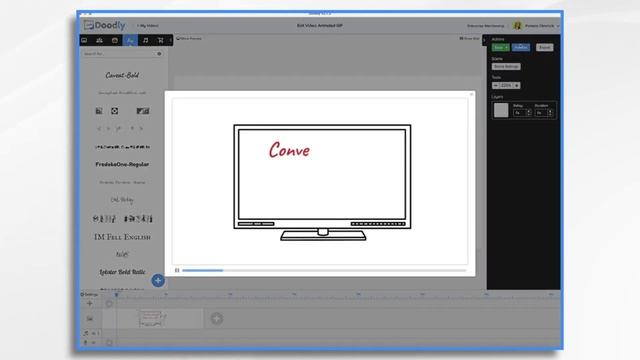Viewport: 640px width, 360px height.
Task: Click the round icon inside search field
Action: coord(159,54)
